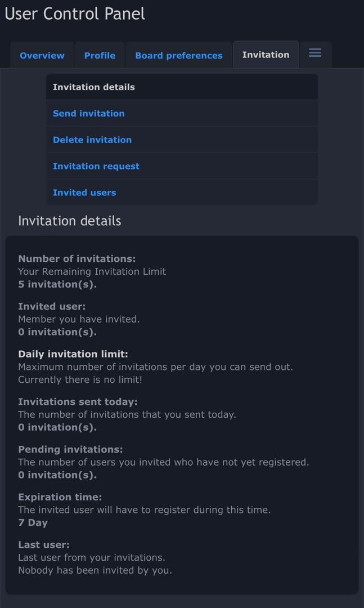Click the Invitations sent today label
The image size is (364, 608).
78,402
